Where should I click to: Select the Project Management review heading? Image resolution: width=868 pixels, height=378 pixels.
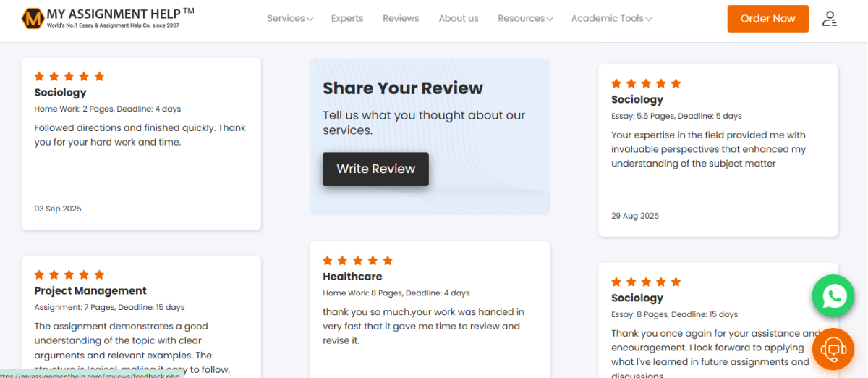click(90, 291)
